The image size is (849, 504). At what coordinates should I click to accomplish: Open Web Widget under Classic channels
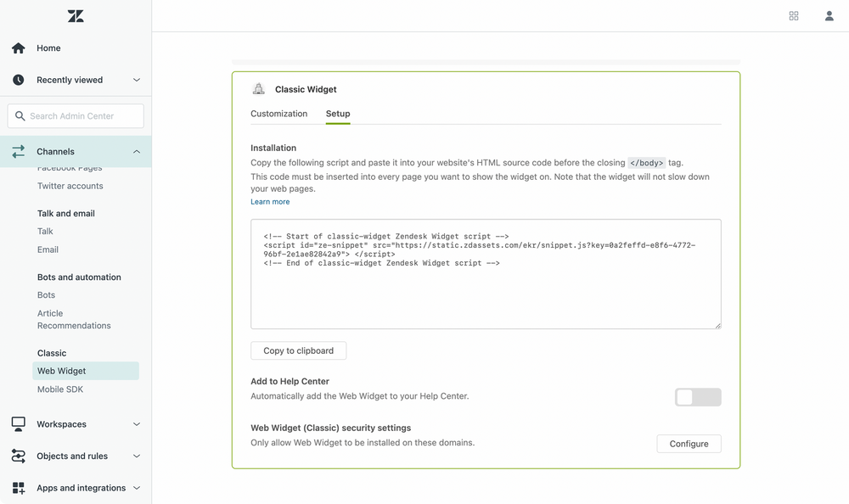(x=59, y=371)
